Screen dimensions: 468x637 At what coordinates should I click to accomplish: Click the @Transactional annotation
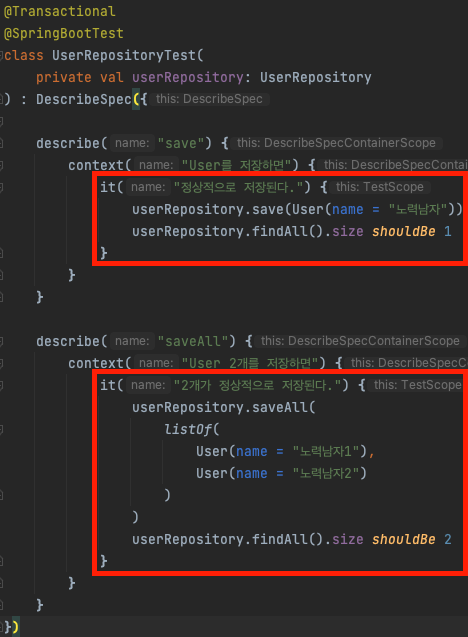(x=59, y=12)
